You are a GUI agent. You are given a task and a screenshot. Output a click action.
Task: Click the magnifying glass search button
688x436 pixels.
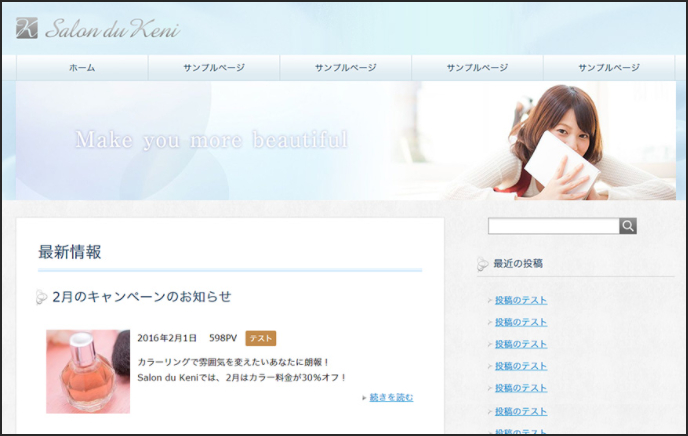click(x=628, y=226)
